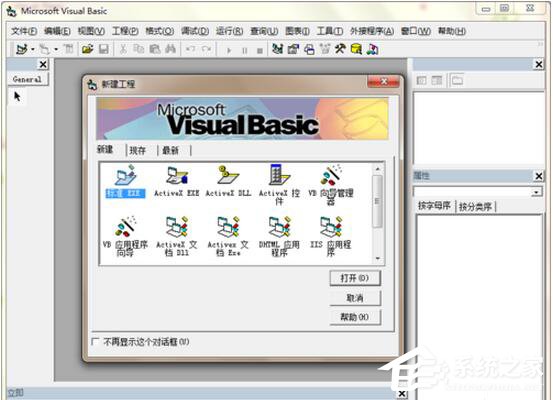Click the project list scrollbar thumb
Viewport: 553px width, 400px height.
[377, 201]
